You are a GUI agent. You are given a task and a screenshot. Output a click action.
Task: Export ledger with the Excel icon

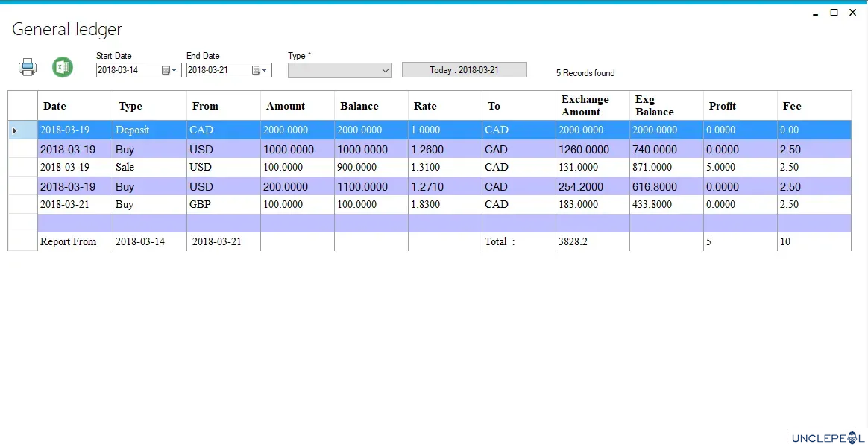(x=63, y=67)
